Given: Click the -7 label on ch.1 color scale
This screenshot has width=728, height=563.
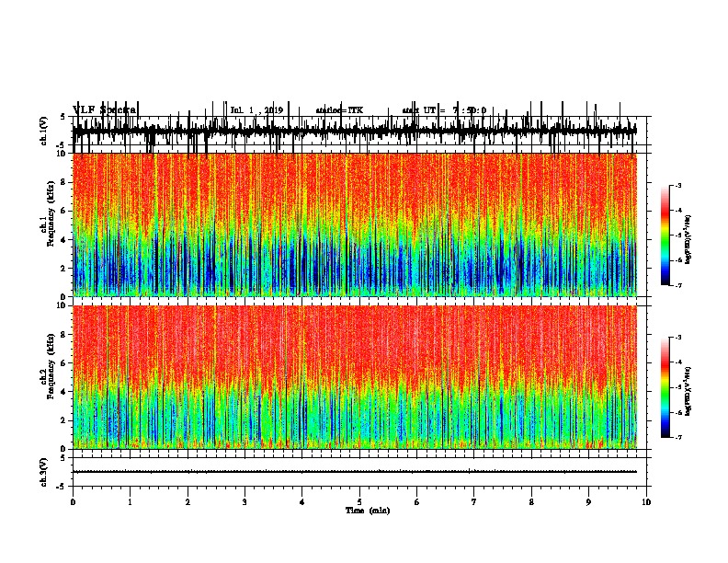Looking at the screenshot, I should tap(677, 285).
